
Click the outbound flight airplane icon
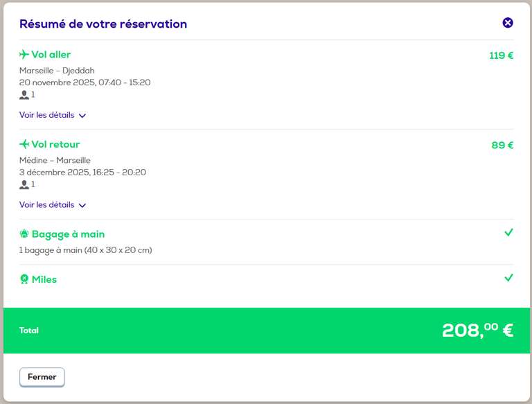[24, 55]
